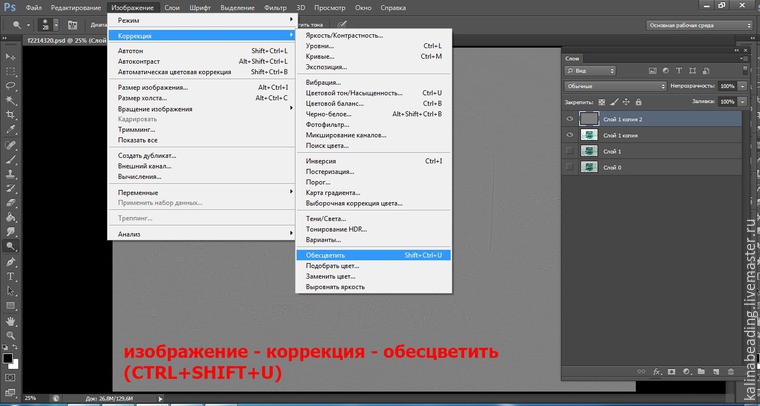Select the Rectangular Marquee tool
This screenshot has height=406, width=760.
tap(11, 72)
